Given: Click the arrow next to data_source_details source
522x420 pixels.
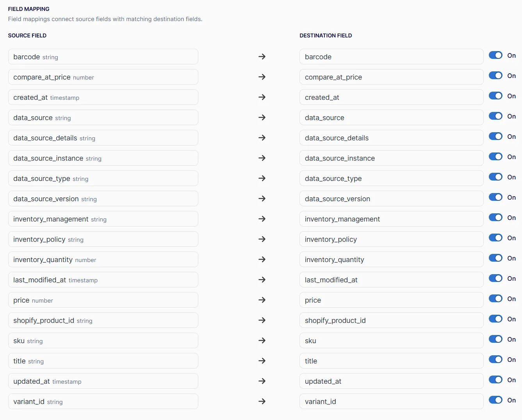Looking at the screenshot, I should [262, 138].
